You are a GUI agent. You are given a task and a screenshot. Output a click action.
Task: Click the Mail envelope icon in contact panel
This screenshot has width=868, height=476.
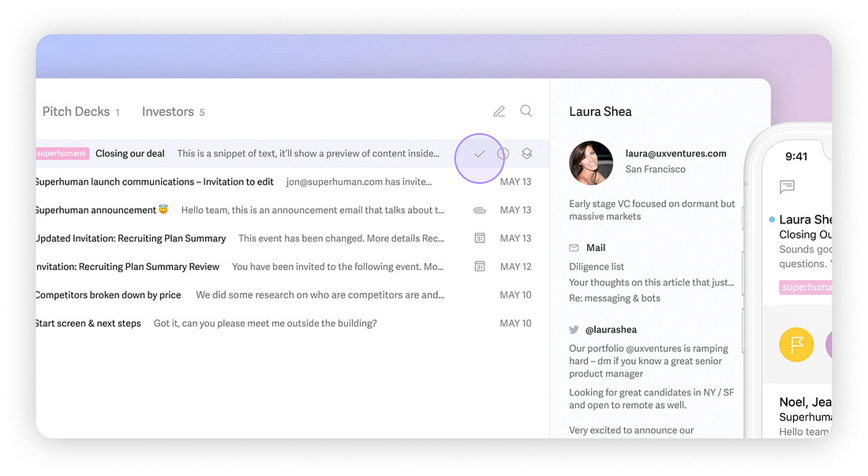pos(574,248)
